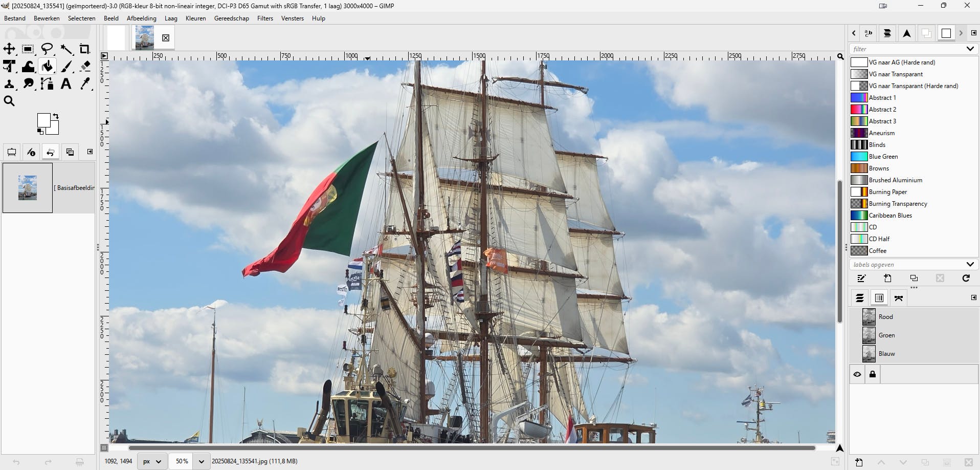Select the Move tool

coord(9,49)
